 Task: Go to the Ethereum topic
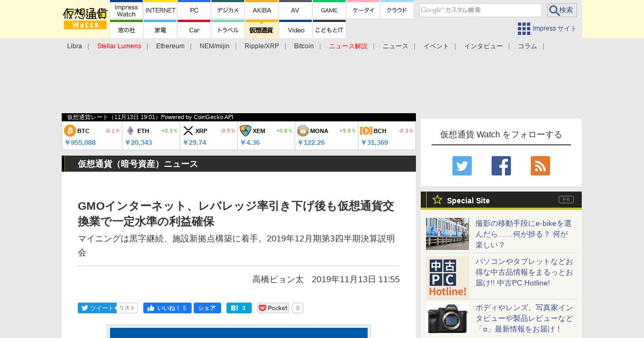(x=170, y=46)
